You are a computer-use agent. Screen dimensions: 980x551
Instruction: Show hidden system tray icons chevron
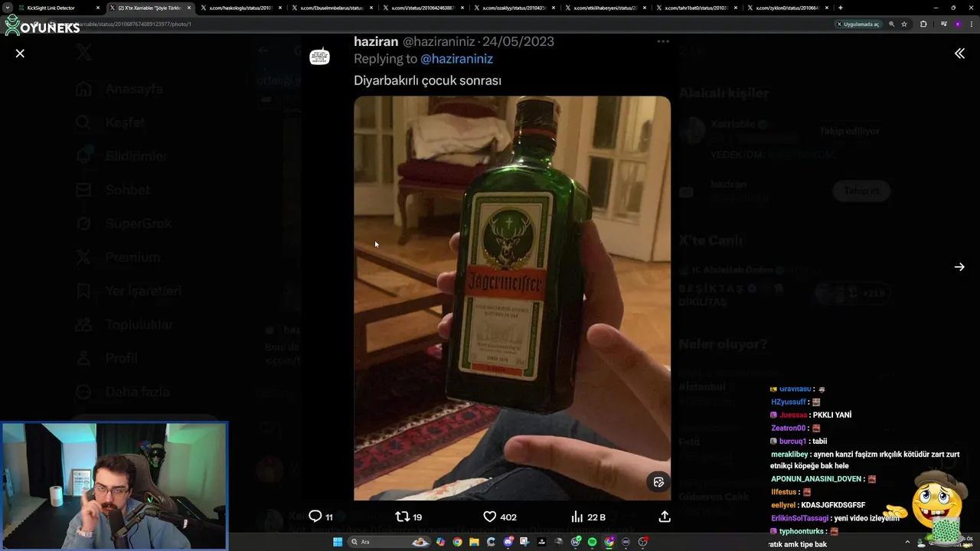[x=907, y=543]
